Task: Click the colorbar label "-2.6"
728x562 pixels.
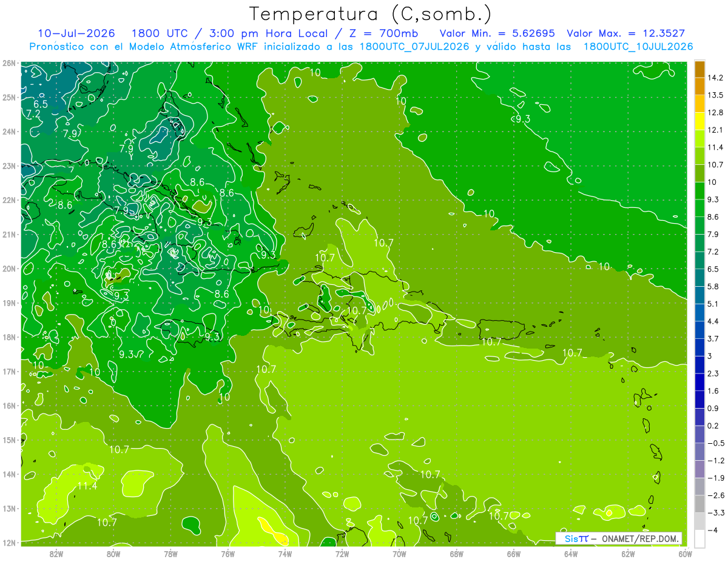Action: [716, 495]
